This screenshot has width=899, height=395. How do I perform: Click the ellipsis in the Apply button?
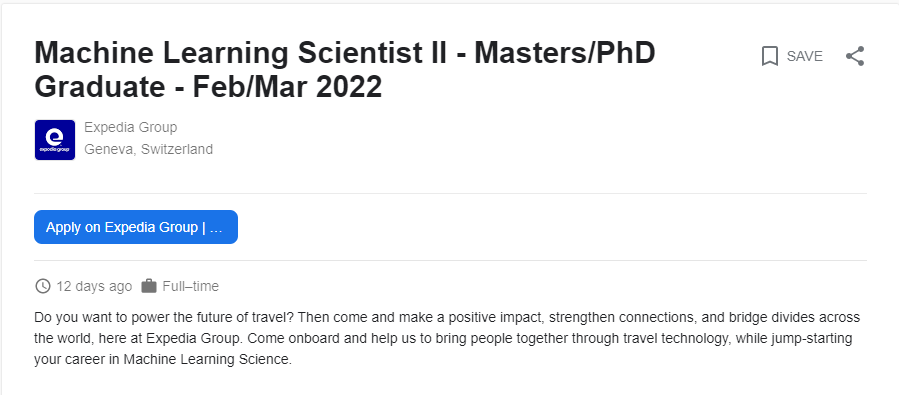216,228
